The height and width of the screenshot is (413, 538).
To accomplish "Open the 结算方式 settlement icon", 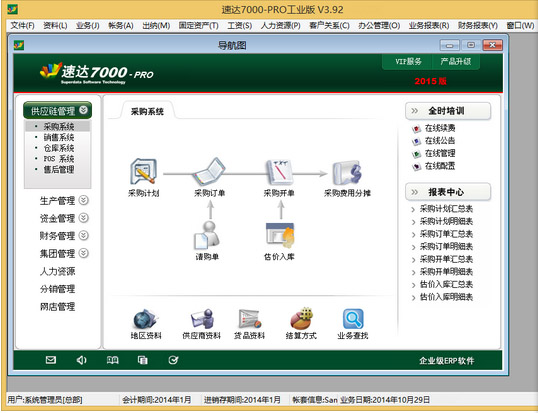I will [301, 319].
